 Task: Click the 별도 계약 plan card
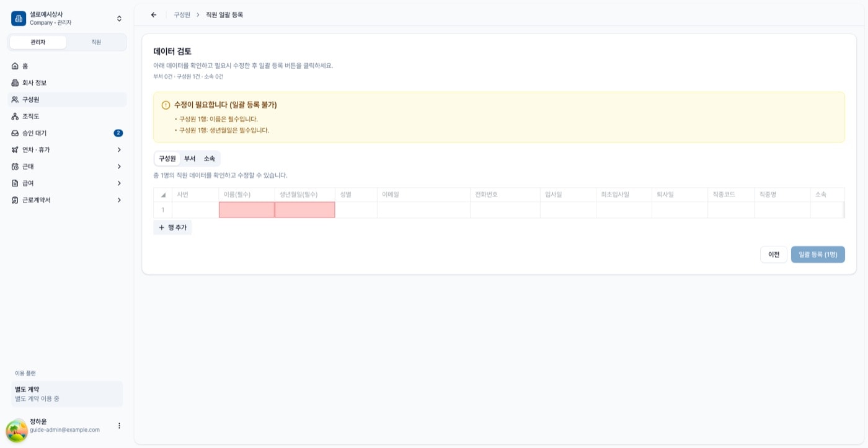[67, 394]
